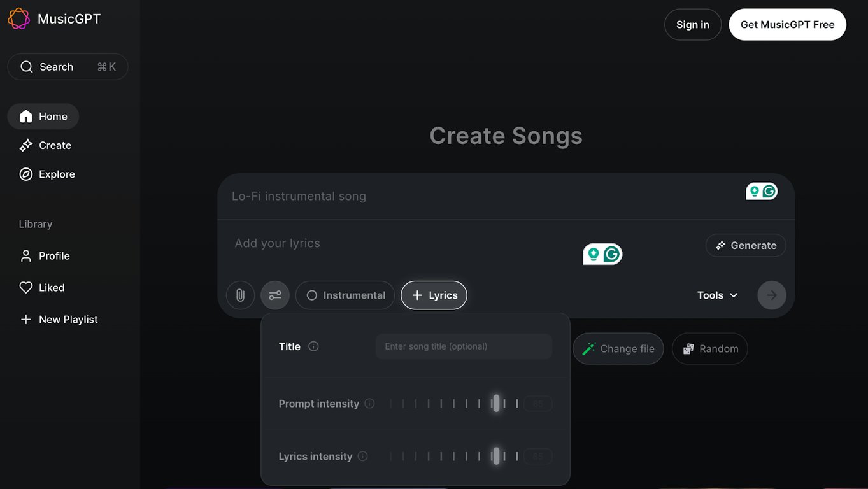The width and height of the screenshot is (868, 489).
Task: Open the Title info tooltip icon
Action: 313,346
